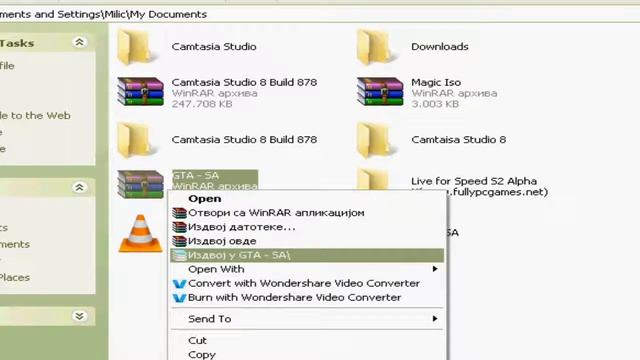Expand the bottom sidebar panel chevron
Viewport: 640px width, 360px height.
79,316
